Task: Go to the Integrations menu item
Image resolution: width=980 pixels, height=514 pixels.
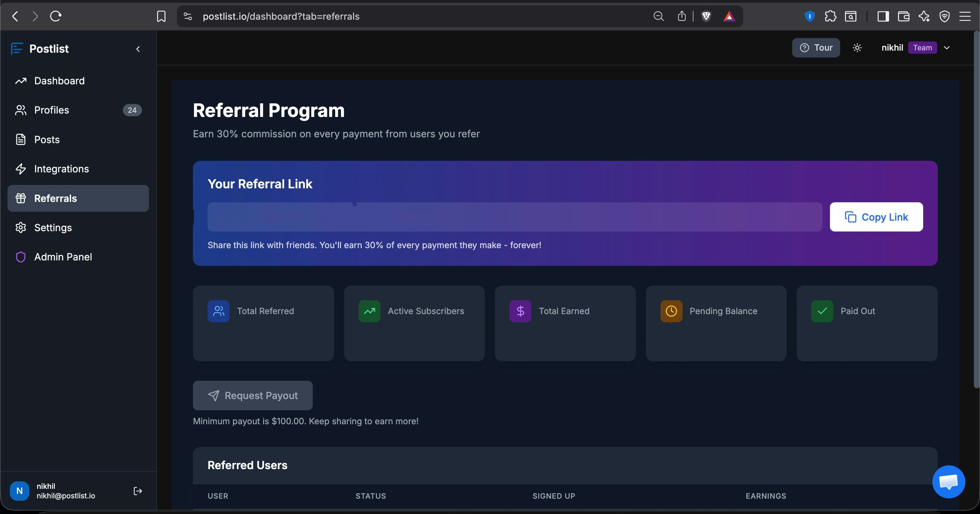Action: pos(61,169)
